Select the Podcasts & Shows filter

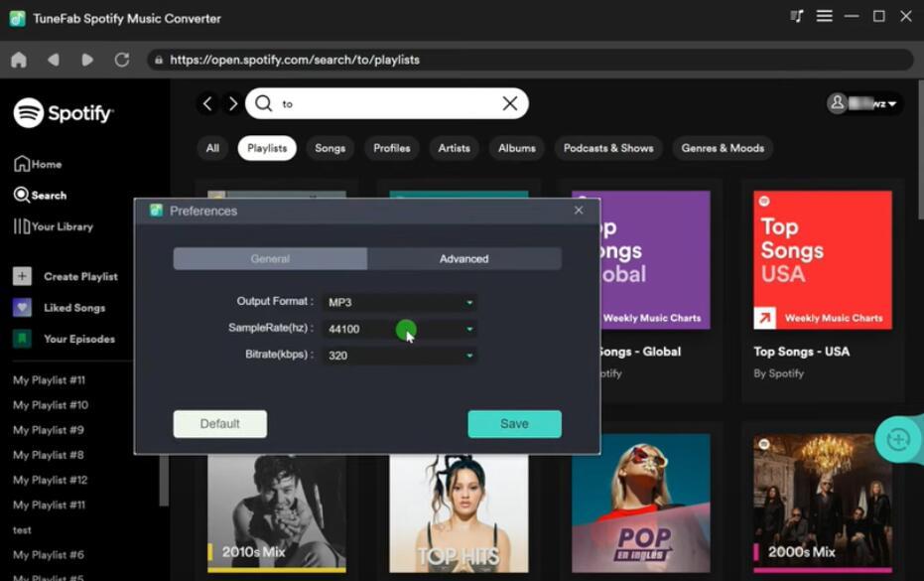click(x=608, y=148)
